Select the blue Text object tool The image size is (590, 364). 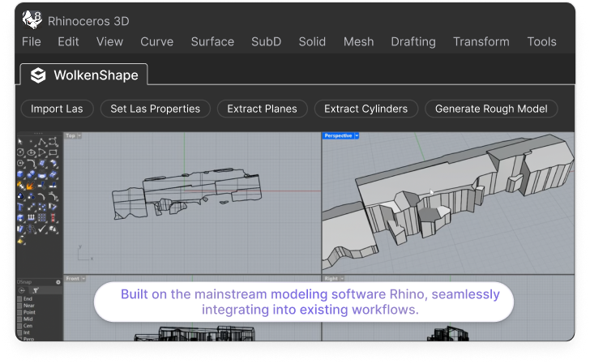tap(20, 207)
